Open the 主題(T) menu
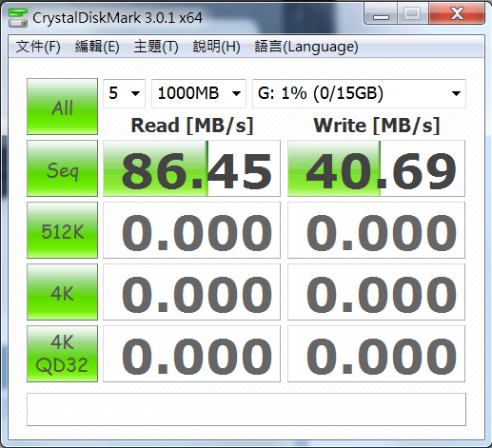 coord(156,47)
